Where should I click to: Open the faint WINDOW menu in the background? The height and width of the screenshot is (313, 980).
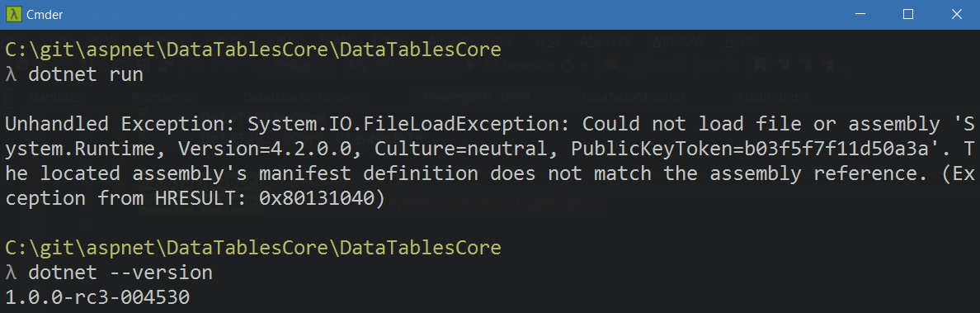click(x=677, y=41)
